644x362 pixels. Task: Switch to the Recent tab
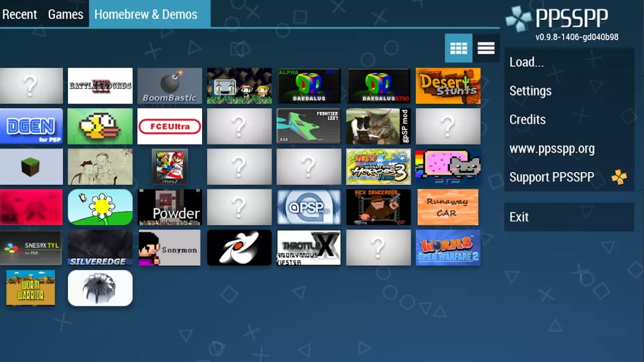click(x=20, y=14)
